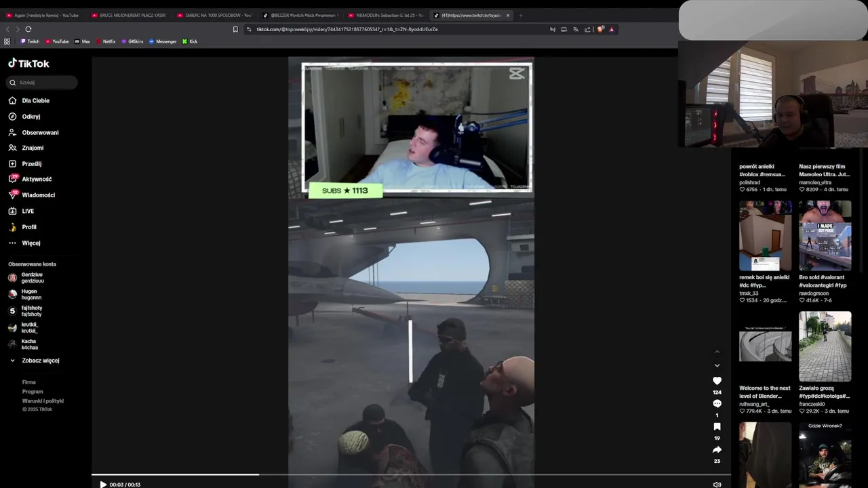The image size is (868, 488).
Task: Open comments via speech bubble icon
Action: pyautogui.click(x=717, y=404)
